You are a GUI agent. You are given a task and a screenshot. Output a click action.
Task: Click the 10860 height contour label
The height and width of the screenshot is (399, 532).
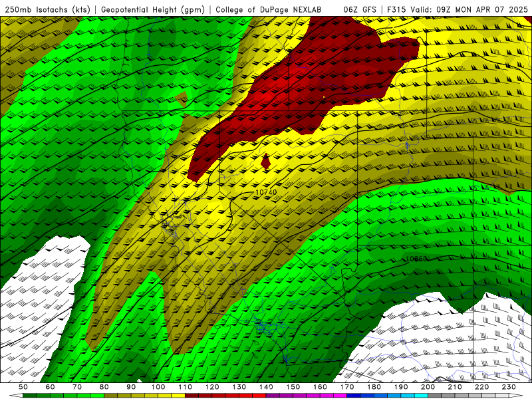(416, 259)
